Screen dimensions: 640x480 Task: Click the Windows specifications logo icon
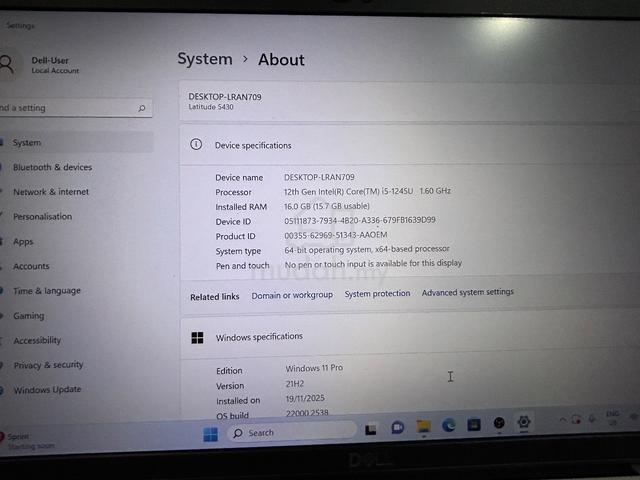(x=198, y=338)
